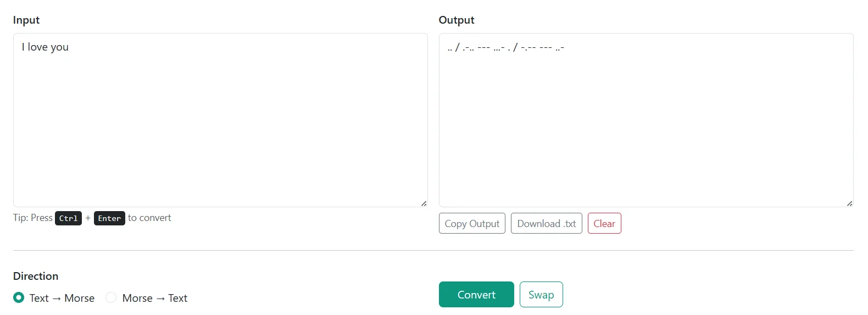The width and height of the screenshot is (868, 315).
Task: Clear the output with the red Clear button
Action: 604,224
